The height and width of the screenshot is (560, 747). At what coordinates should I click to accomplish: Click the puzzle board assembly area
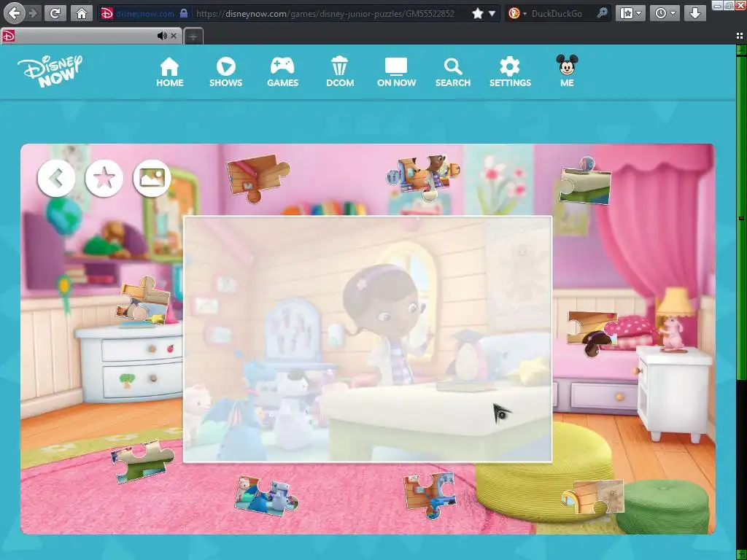368,339
